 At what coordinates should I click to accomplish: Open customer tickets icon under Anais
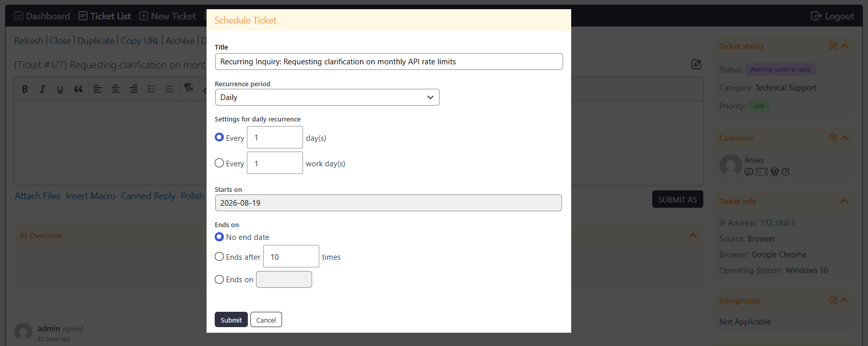[761, 172]
